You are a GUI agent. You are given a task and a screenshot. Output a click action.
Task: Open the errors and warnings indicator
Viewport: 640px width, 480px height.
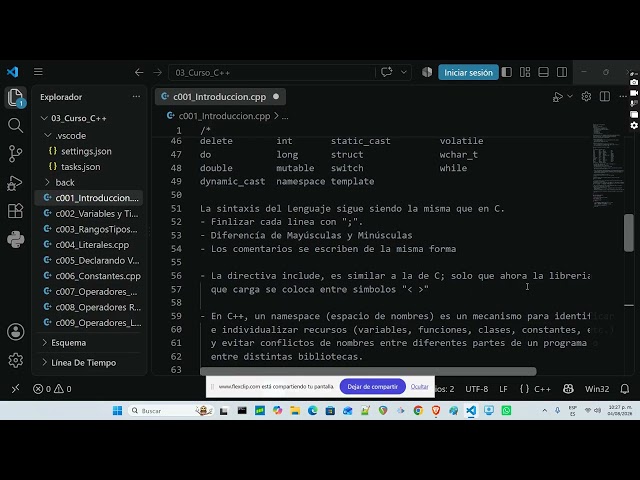coord(52,389)
